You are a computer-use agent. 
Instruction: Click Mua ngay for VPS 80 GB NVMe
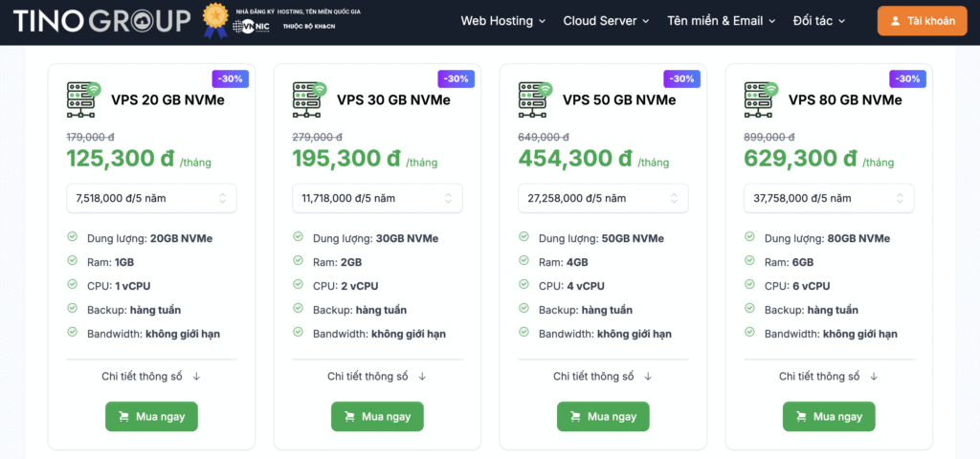point(829,417)
